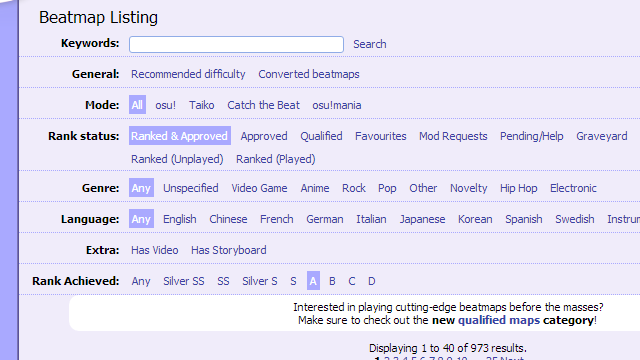Screen dimensions: 640x360
Task: Open the Qualified rank status filter
Action: click(x=321, y=136)
